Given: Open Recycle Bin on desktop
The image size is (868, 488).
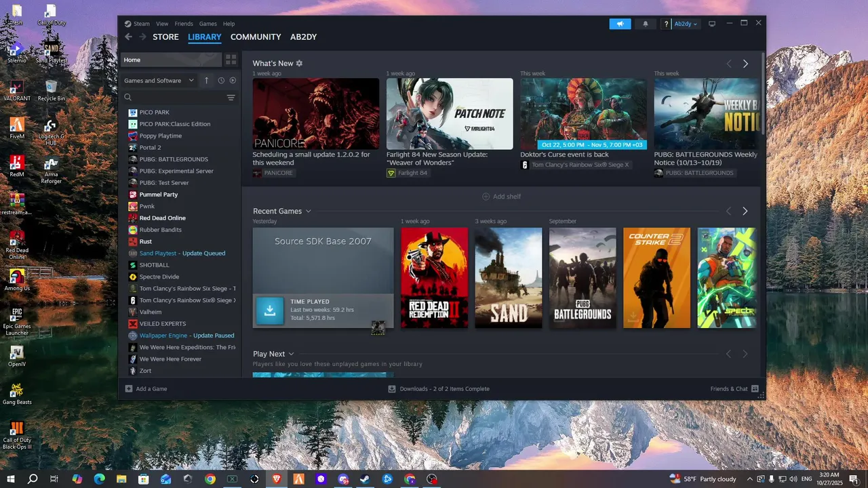Looking at the screenshot, I should click(x=52, y=90).
